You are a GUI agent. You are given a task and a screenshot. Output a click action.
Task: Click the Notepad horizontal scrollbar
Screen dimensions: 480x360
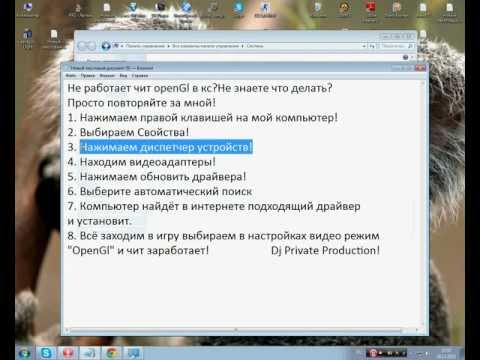pyautogui.click(x=235, y=330)
